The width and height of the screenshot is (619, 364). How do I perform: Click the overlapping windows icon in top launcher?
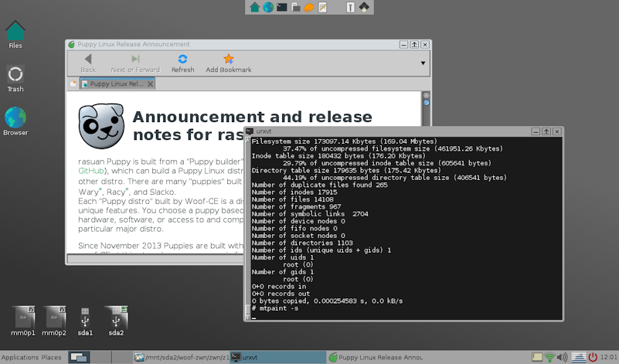(x=295, y=7)
